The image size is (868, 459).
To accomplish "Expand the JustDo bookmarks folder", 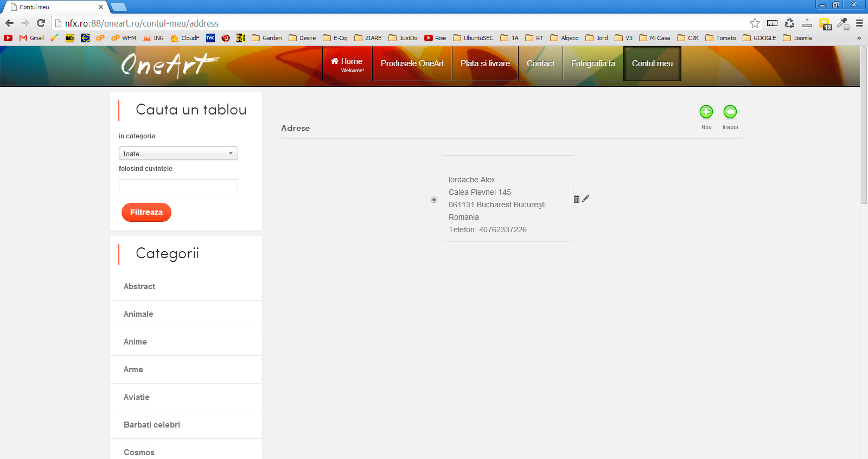I will 403,38.
